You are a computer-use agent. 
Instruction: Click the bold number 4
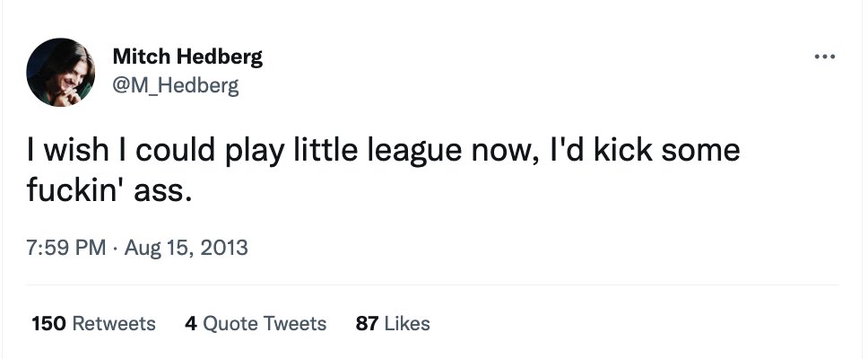[x=191, y=323]
